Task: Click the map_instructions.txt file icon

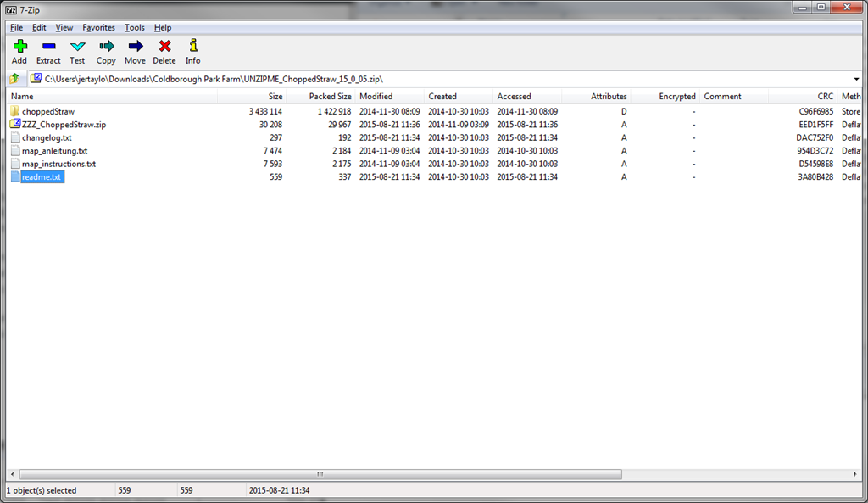Action: tap(15, 164)
